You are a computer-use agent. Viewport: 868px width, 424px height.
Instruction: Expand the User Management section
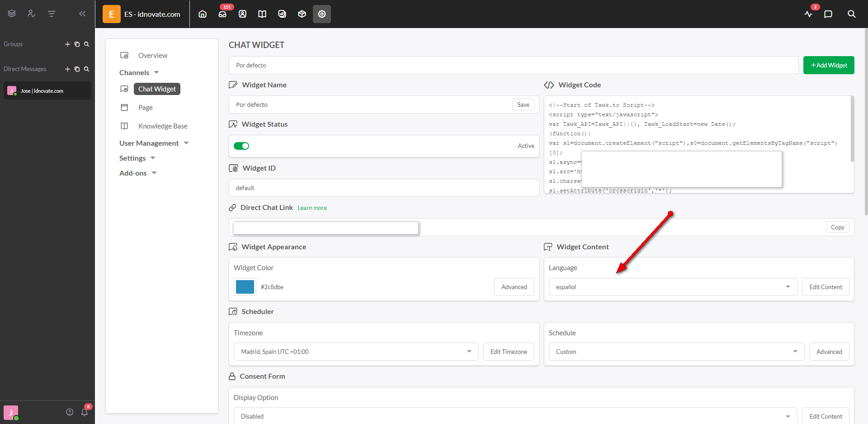(154, 143)
